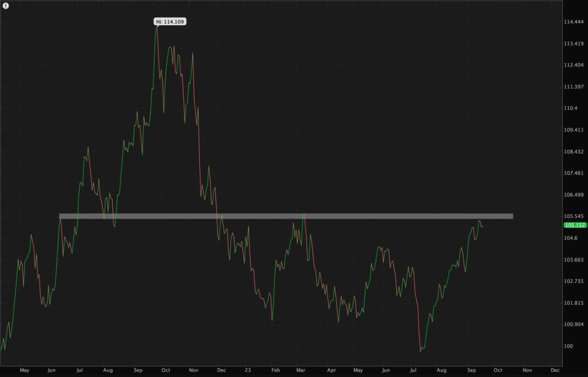Click the 23 year marker on time axis
This screenshot has height=377, width=588.
[x=248, y=370]
